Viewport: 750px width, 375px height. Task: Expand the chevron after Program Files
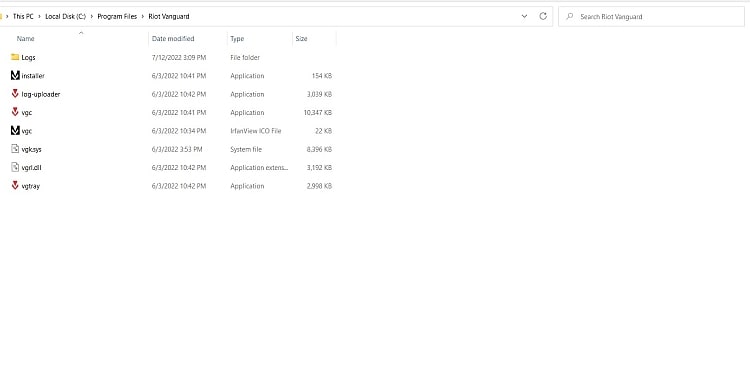click(x=143, y=16)
